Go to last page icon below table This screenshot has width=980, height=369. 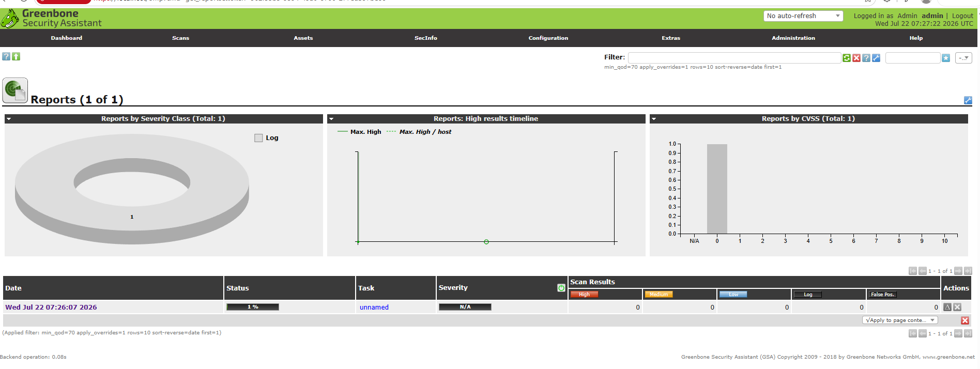click(968, 333)
